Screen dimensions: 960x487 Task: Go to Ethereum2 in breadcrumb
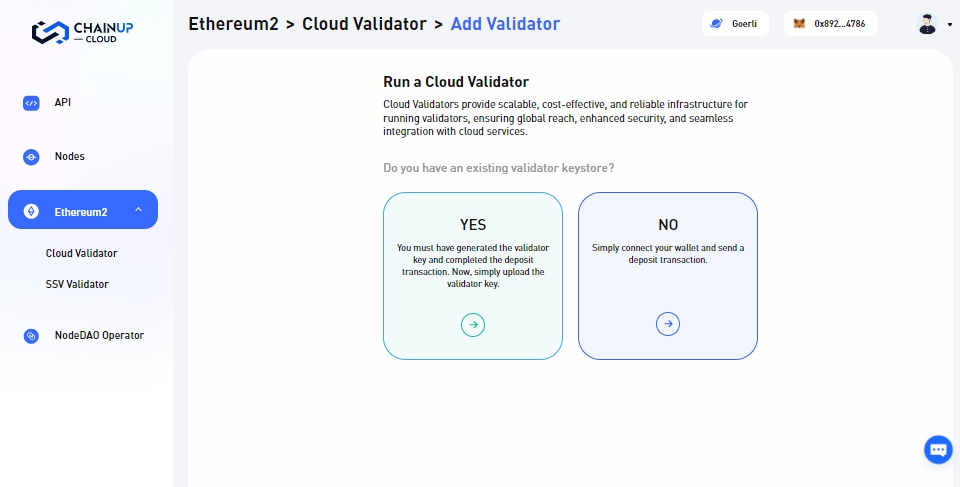(x=233, y=23)
